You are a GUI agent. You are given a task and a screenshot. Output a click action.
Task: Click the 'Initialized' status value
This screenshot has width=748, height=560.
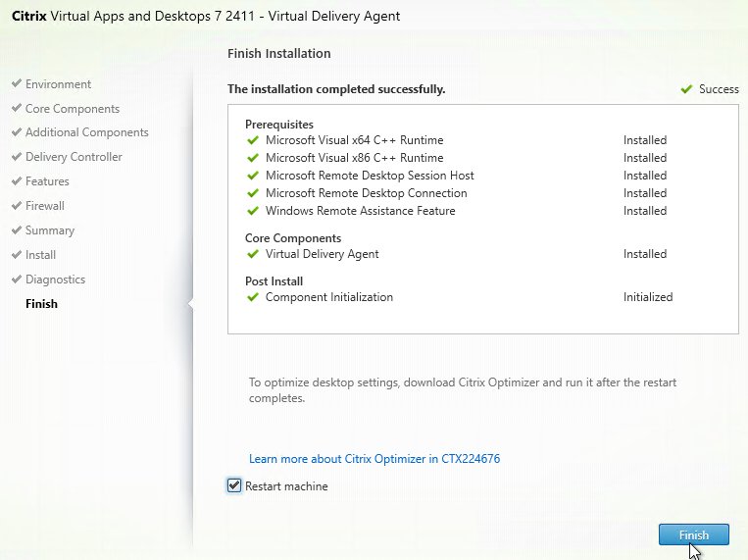pyautogui.click(x=648, y=297)
